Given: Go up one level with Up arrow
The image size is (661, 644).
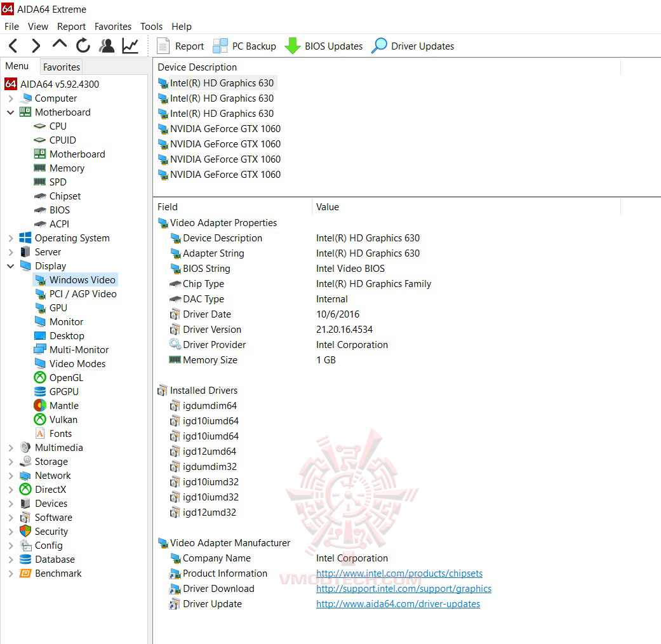Looking at the screenshot, I should tap(60, 44).
